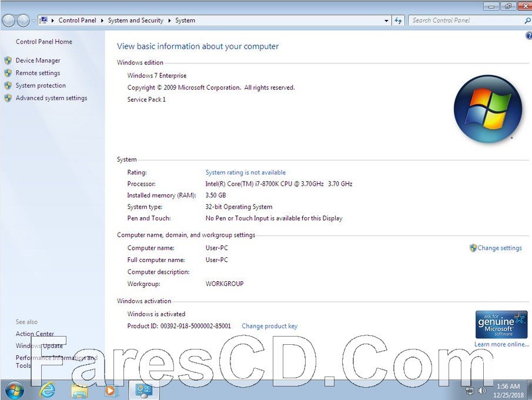The width and height of the screenshot is (532, 400).
Task: Click the Windows is activated text
Action: tap(156, 314)
